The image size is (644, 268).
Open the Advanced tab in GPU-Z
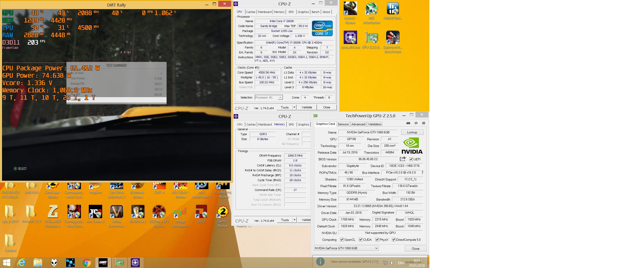(x=358, y=124)
